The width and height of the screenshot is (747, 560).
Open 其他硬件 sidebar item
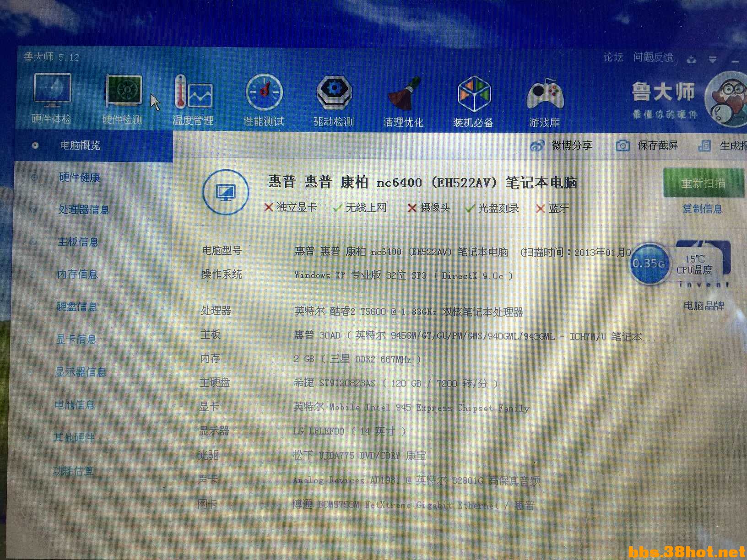point(74,438)
